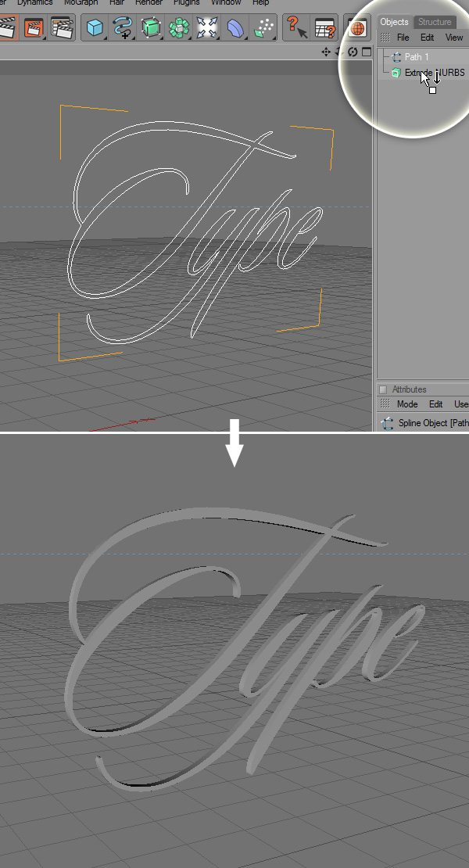Click the orange render to picture viewer icon

(x=34, y=29)
